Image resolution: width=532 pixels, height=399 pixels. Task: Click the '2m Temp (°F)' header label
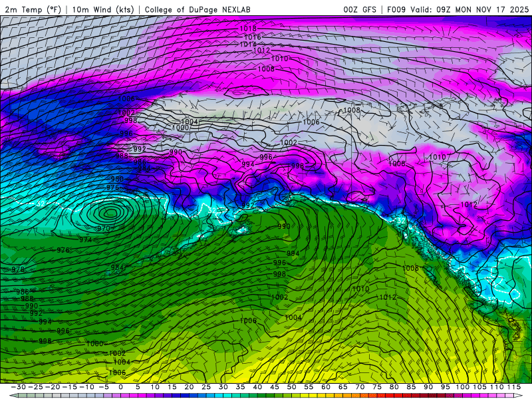[33, 9]
